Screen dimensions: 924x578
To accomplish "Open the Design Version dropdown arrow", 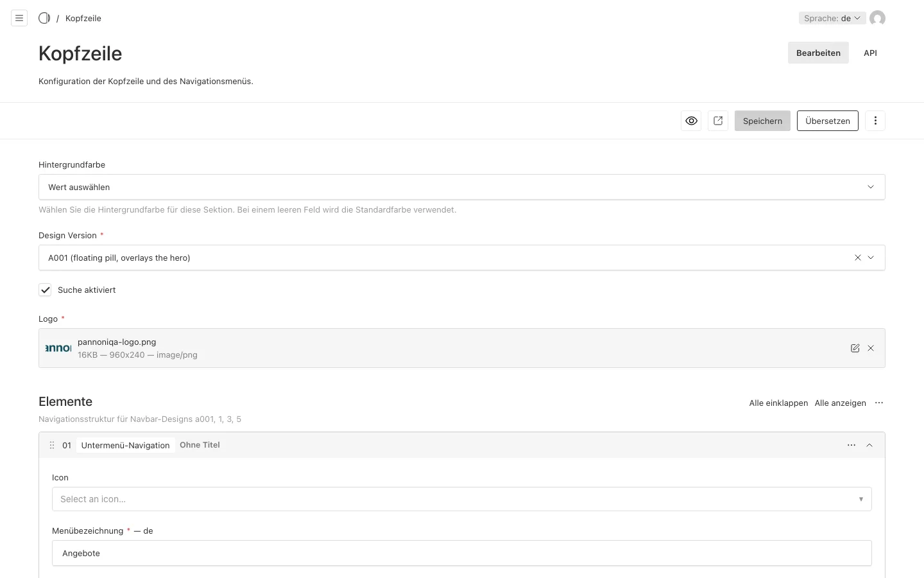I will tap(871, 258).
